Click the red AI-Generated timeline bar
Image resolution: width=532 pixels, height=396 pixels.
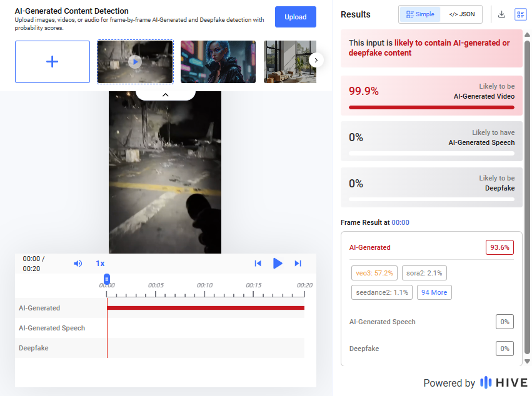(206, 308)
